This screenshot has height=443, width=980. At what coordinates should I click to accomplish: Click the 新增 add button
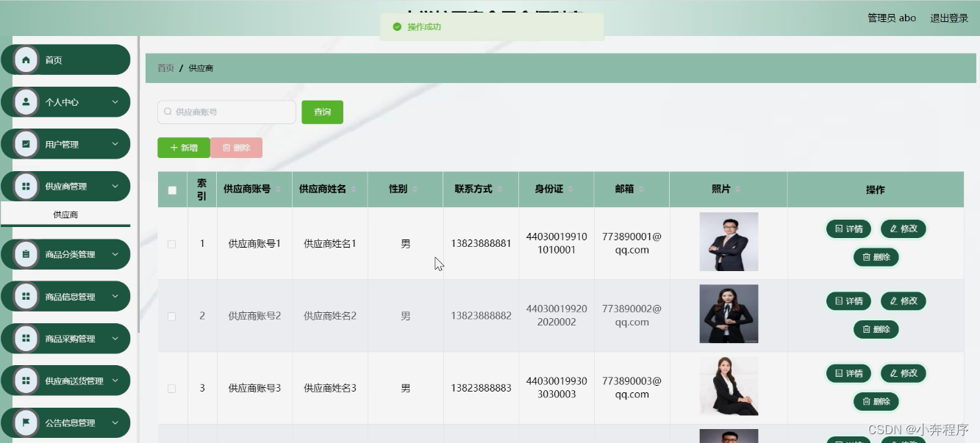click(x=184, y=148)
